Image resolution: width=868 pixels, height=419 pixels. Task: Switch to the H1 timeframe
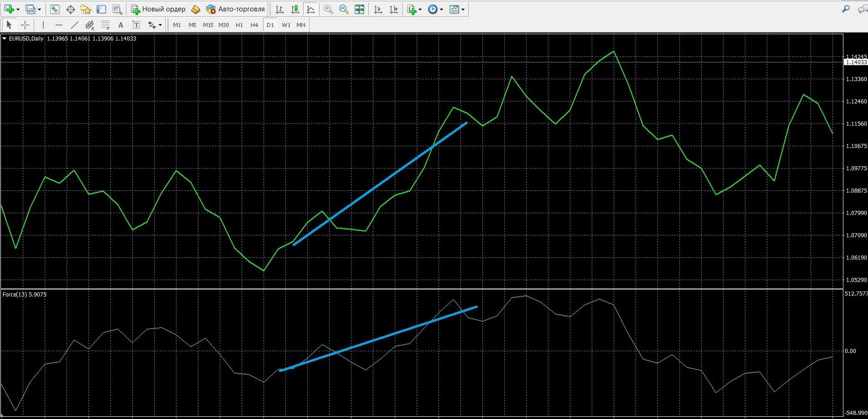point(239,25)
